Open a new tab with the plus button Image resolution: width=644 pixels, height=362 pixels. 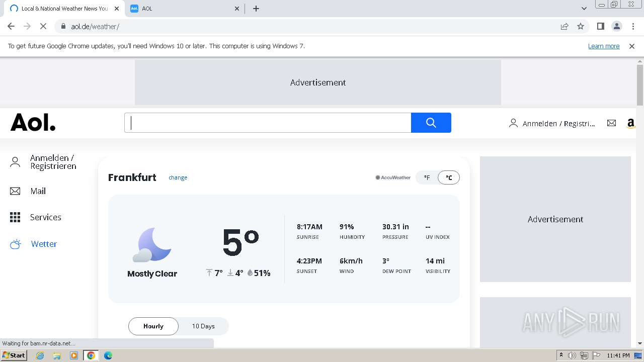pyautogui.click(x=256, y=9)
